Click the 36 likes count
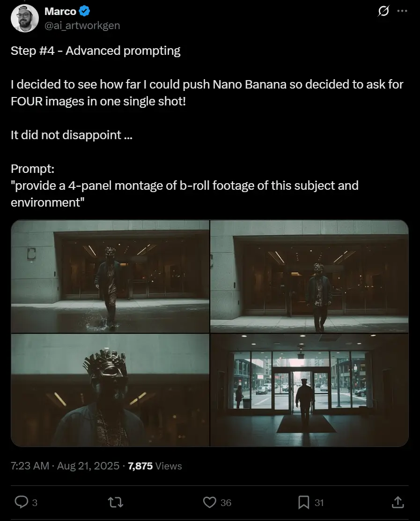Viewport: 420px width, 521px height. pos(226,503)
